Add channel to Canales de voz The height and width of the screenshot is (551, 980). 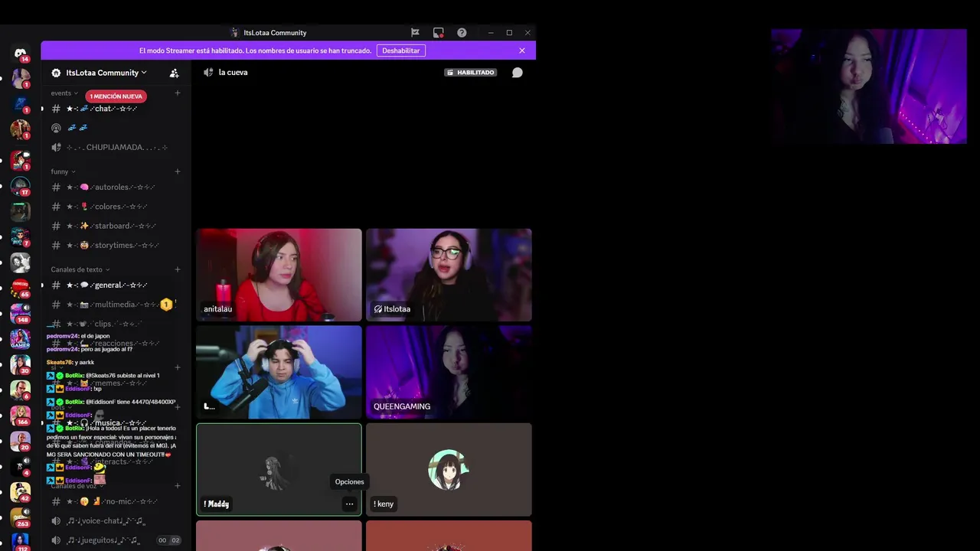coord(178,486)
